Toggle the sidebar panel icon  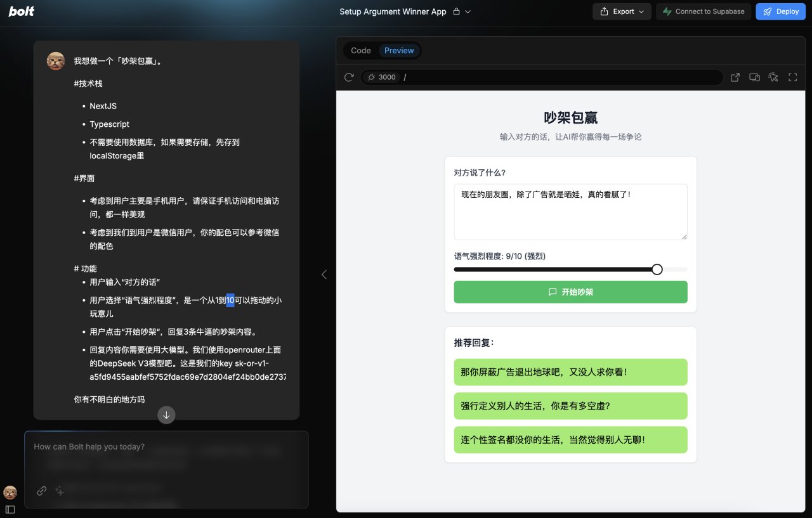pos(10,509)
